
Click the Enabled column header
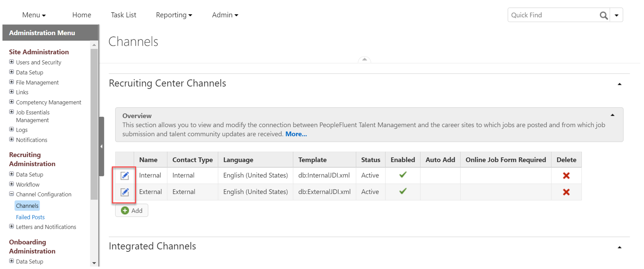point(403,160)
